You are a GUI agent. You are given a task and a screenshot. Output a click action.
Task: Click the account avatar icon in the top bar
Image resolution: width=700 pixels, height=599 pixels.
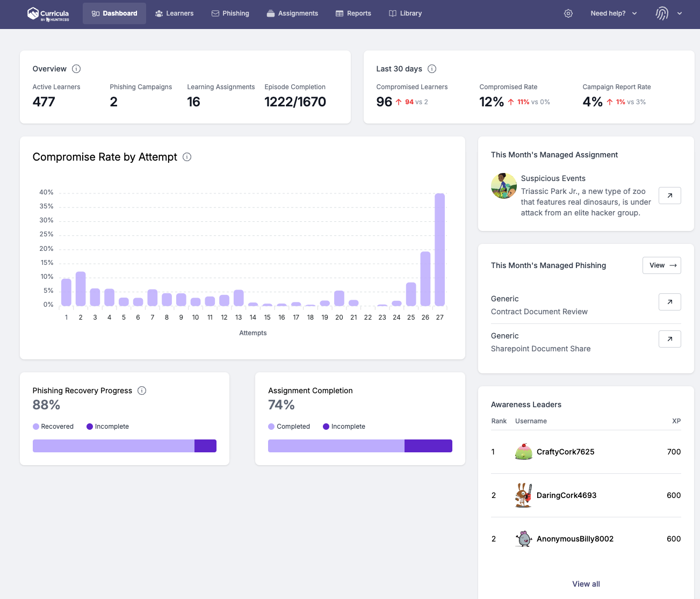(x=662, y=13)
